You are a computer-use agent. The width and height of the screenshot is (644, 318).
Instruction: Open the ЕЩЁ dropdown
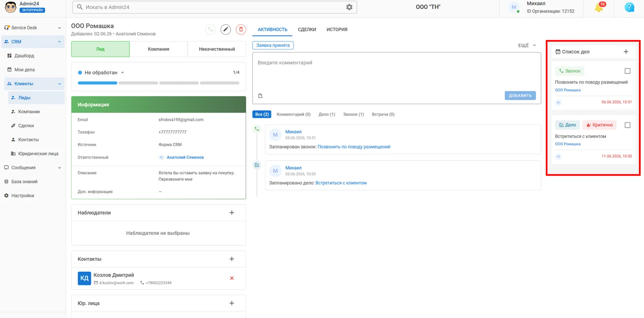pos(527,45)
